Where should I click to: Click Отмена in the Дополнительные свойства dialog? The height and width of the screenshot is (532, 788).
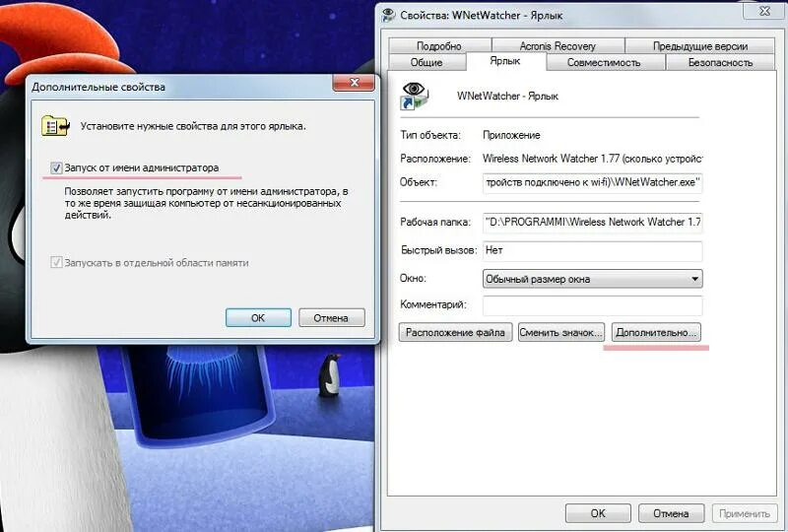[x=331, y=318]
